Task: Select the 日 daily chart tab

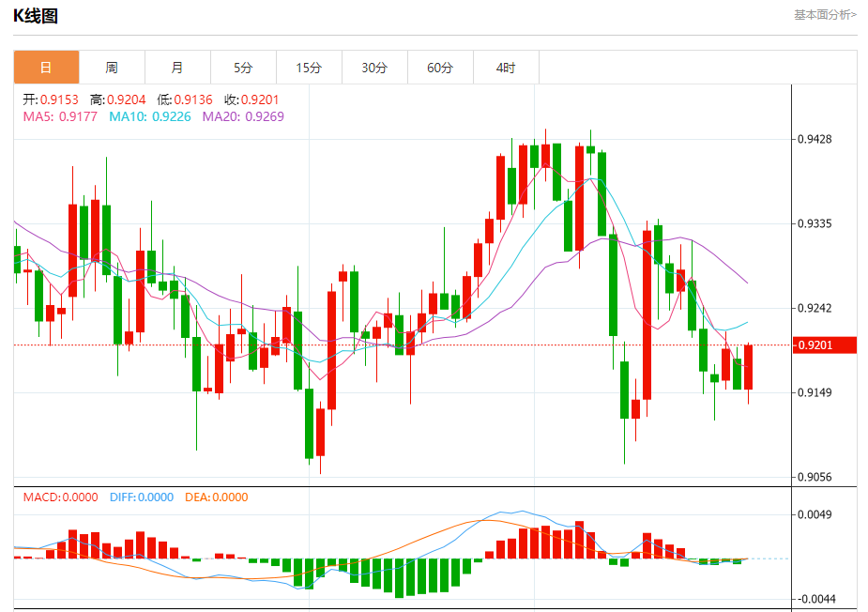Action: pyautogui.click(x=47, y=68)
